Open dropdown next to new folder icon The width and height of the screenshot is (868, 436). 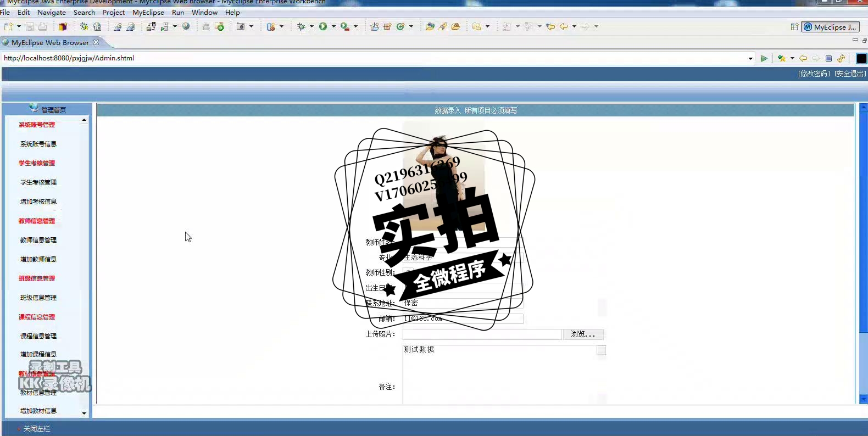click(487, 26)
